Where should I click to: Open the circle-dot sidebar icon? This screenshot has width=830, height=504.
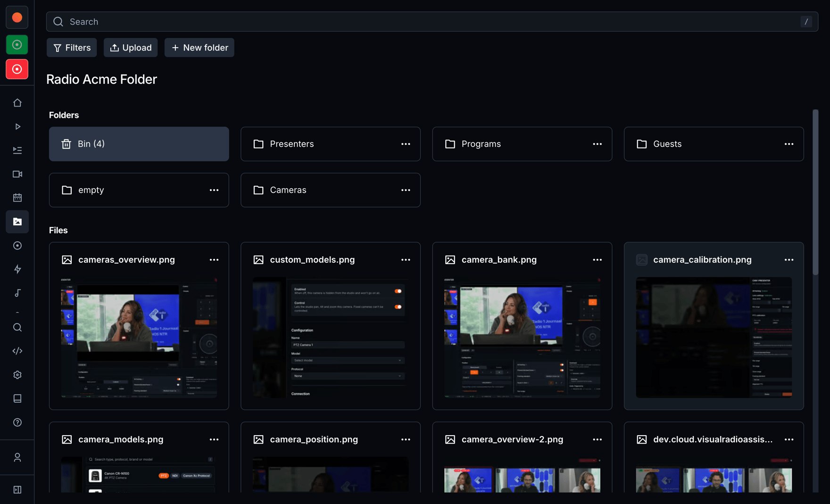pyautogui.click(x=17, y=245)
